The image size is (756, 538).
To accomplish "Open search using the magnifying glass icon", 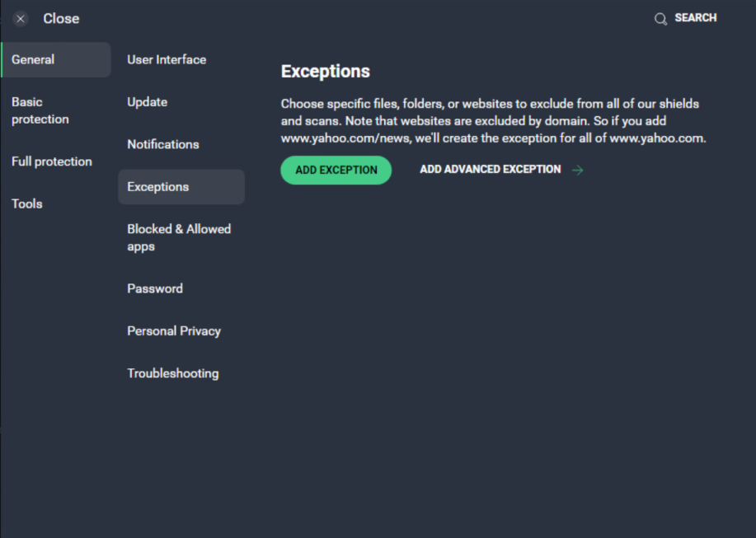I will click(660, 17).
